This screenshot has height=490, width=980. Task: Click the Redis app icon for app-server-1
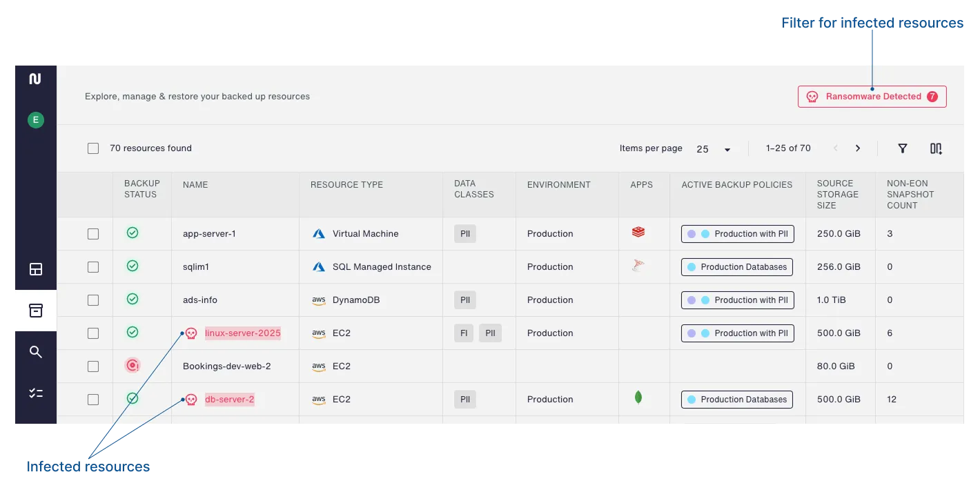tap(638, 233)
